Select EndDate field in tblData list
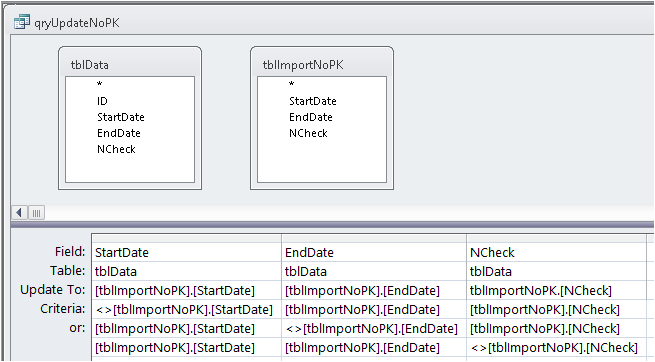 tap(119, 133)
